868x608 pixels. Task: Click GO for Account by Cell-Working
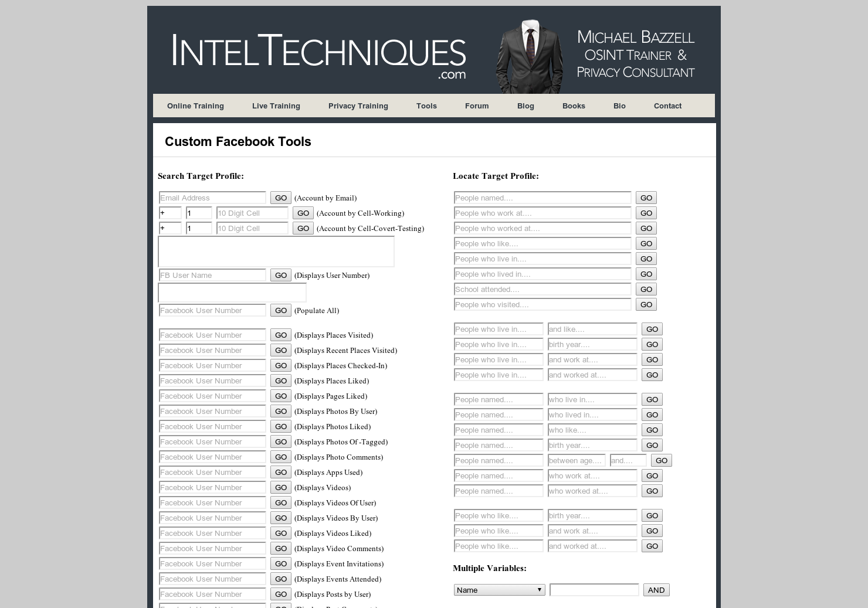click(x=303, y=213)
